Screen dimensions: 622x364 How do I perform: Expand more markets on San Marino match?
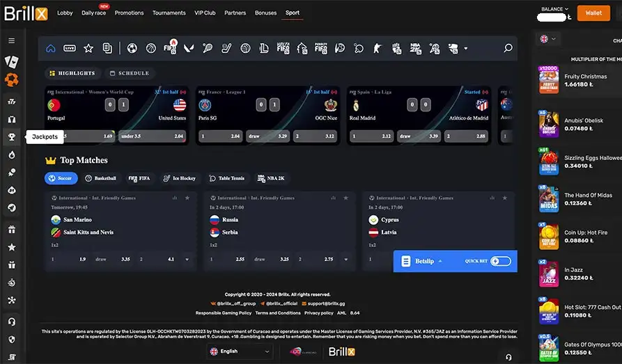pyautogui.click(x=187, y=260)
